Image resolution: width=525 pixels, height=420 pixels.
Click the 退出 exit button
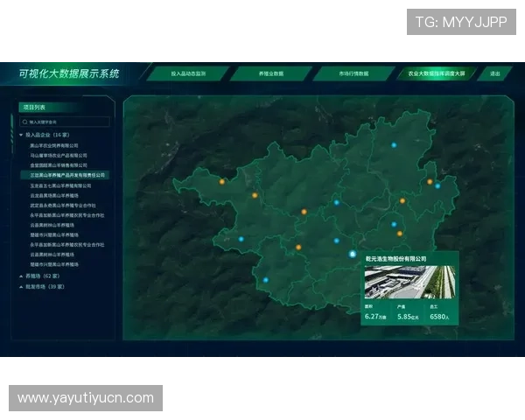pyautogui.click(x=495, y=73)
